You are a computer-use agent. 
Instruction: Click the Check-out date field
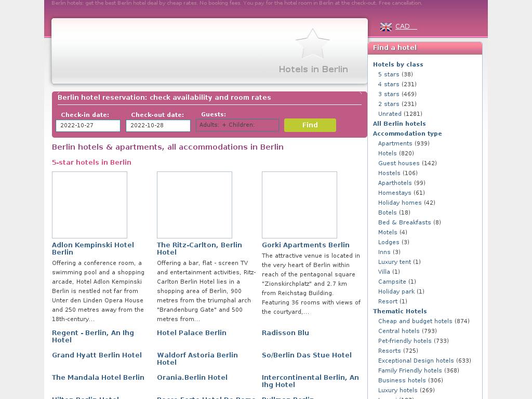pyautogui.click(x=158, y=126)
